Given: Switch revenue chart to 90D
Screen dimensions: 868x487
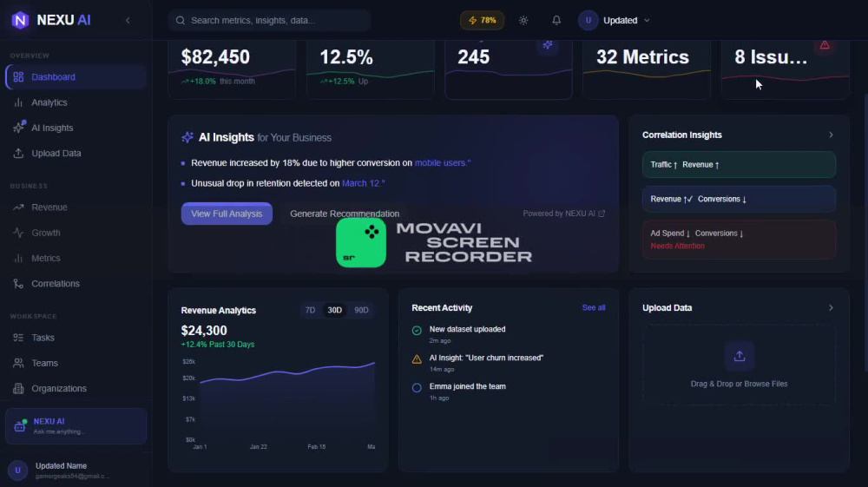Looking at the screenshot, I should [361, 311].
